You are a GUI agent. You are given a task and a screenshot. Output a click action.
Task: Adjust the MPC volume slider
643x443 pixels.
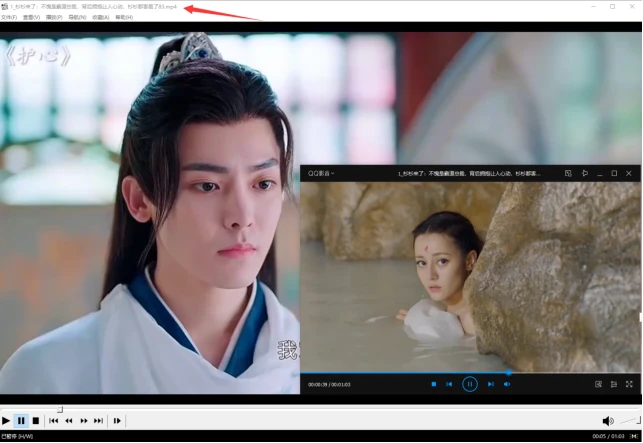[630, 420]
